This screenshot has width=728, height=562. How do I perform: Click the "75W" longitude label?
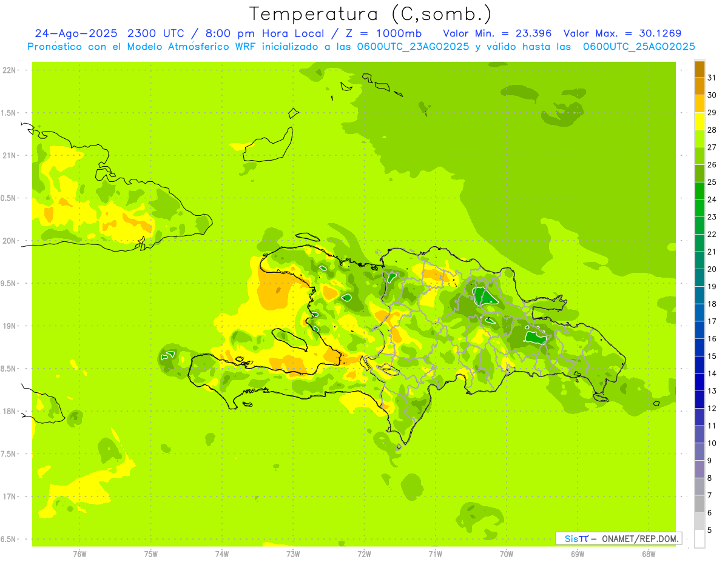151,554
